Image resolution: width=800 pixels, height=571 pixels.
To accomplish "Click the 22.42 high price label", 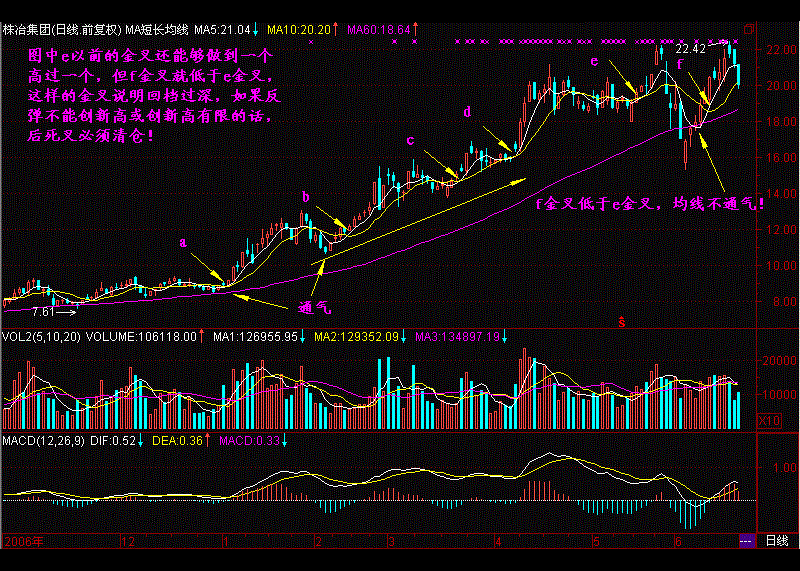I will pyautogui.click(x=690, y=49).
